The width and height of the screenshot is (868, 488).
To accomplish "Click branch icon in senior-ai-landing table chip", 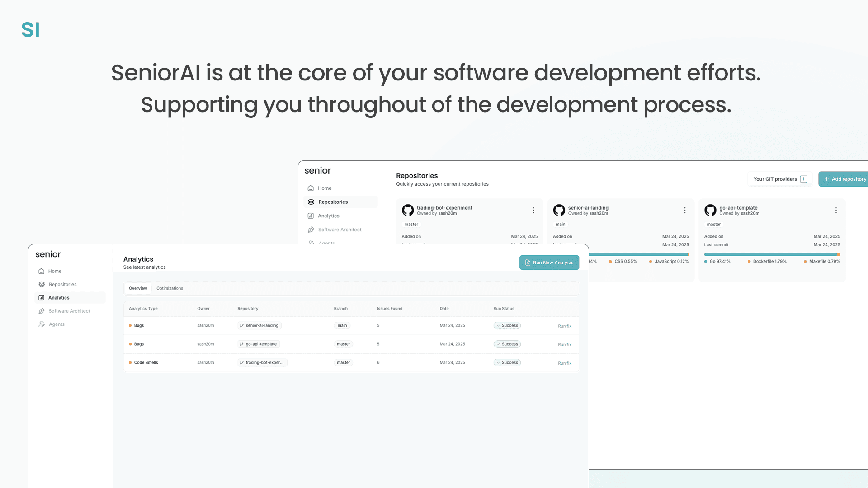I will 242,325.
